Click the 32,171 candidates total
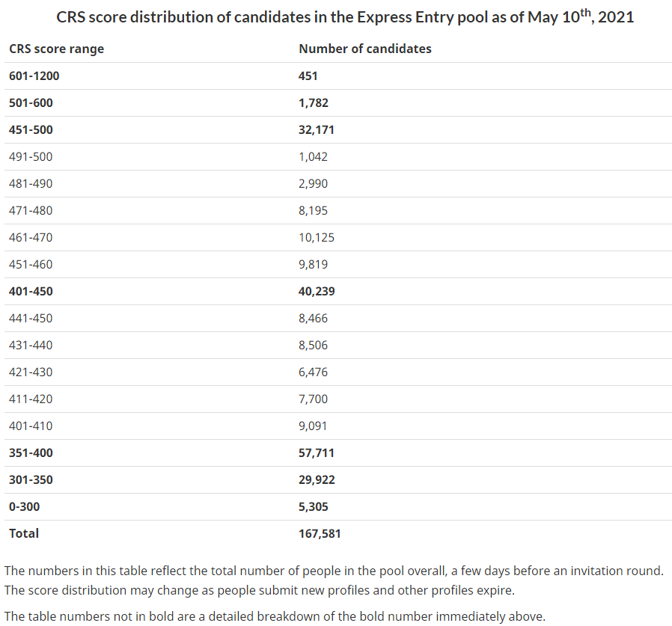 click(x=317, y=129)
